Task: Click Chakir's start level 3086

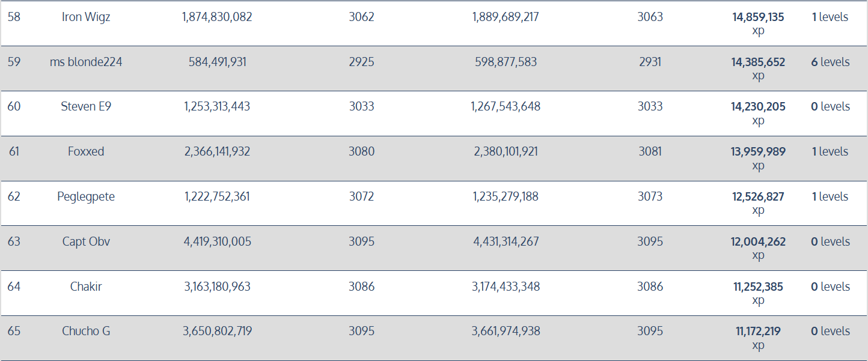Action: 361,287
